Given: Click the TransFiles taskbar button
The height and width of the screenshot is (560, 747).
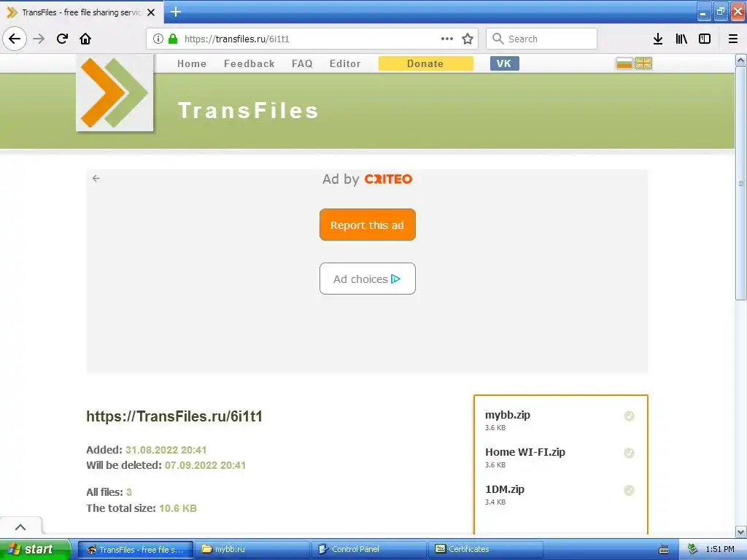Looking at the screenshot, I should tap(136, 549).
